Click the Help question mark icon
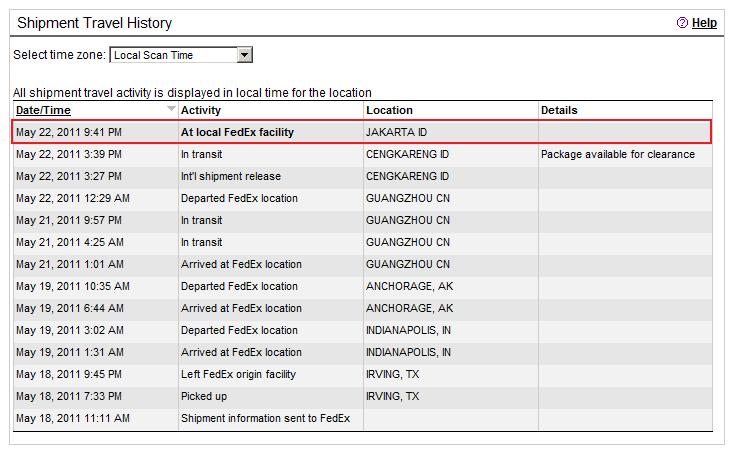Image resolution: width=734 pixels, height=456 pixels. (x=682, y=22)
